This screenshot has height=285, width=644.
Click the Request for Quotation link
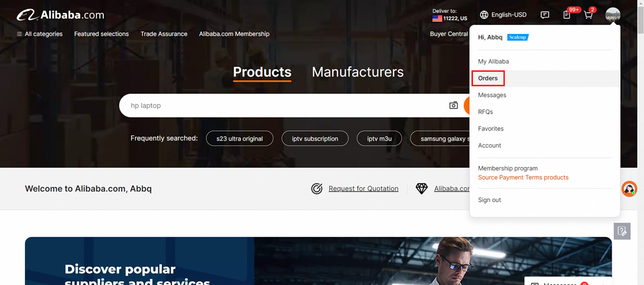pyautogui.click(x=363, y=188)
